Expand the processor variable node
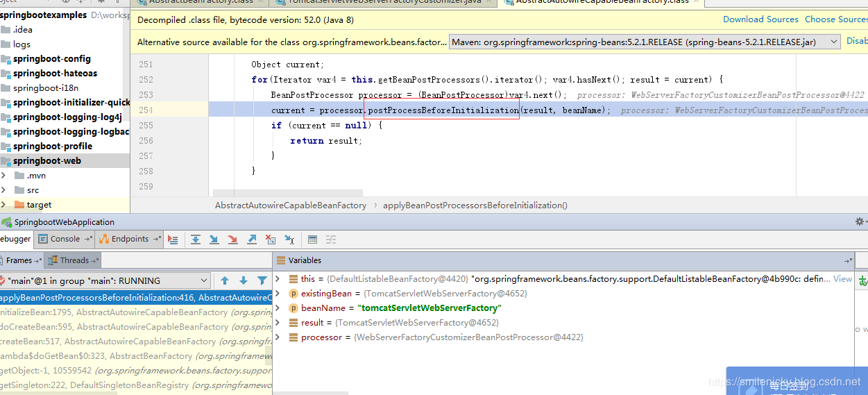 coord(278,337)
